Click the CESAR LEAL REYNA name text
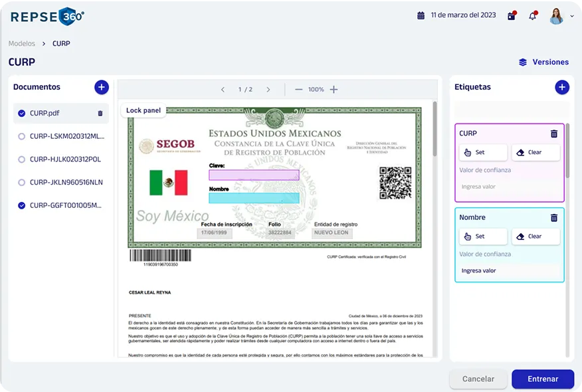This screenshot has width=582, height=392. point(150,292)
